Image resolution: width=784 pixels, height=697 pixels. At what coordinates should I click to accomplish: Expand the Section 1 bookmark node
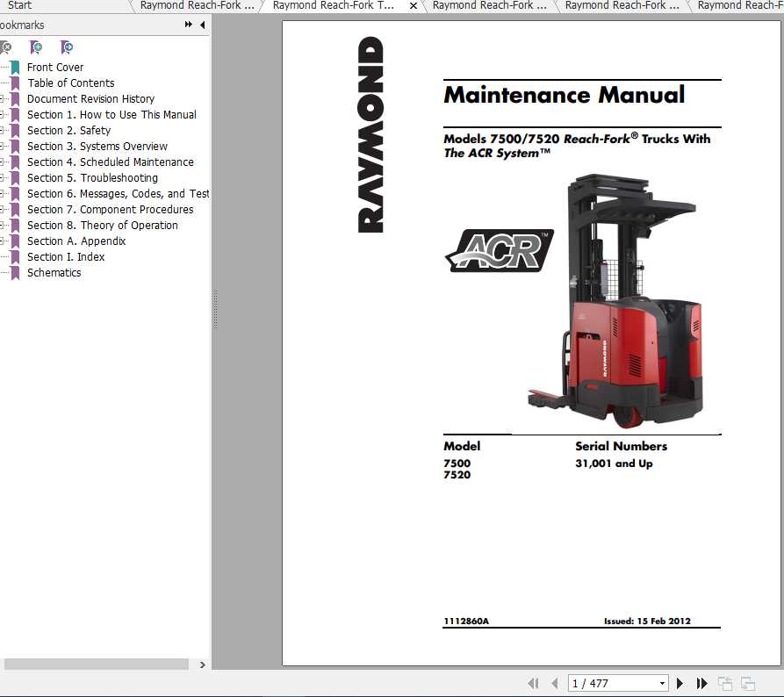click(x=2, y=114)
